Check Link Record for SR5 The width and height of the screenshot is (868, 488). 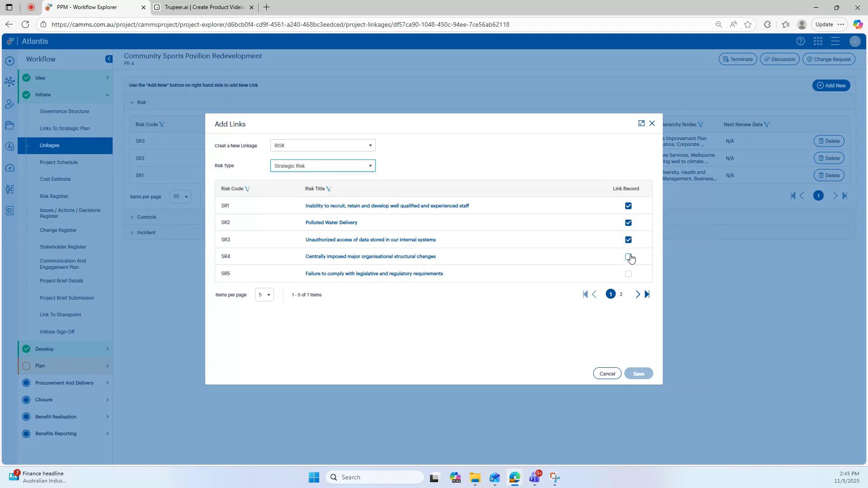pos(628,273)
